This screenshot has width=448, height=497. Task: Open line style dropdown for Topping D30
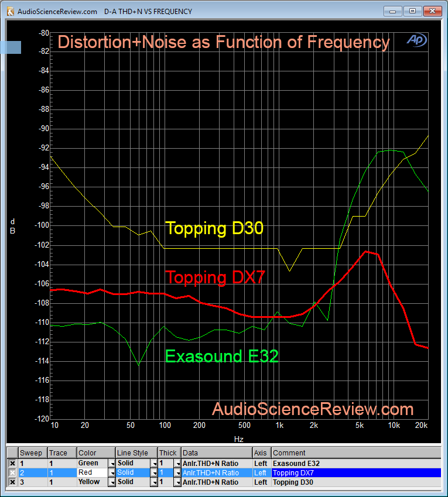pyautogui.click(x=154, y=482)
